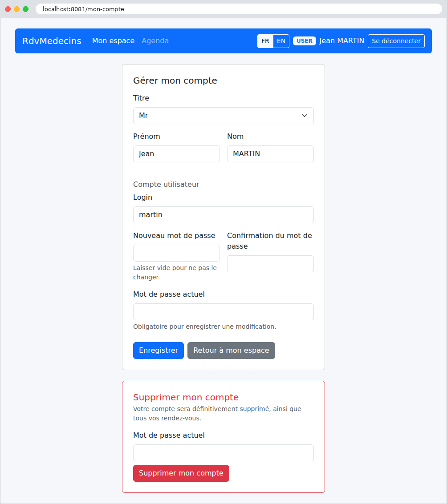The image size is (447, 504).
Task: Open the Mon espace menu item
Action: coord(113,41)
